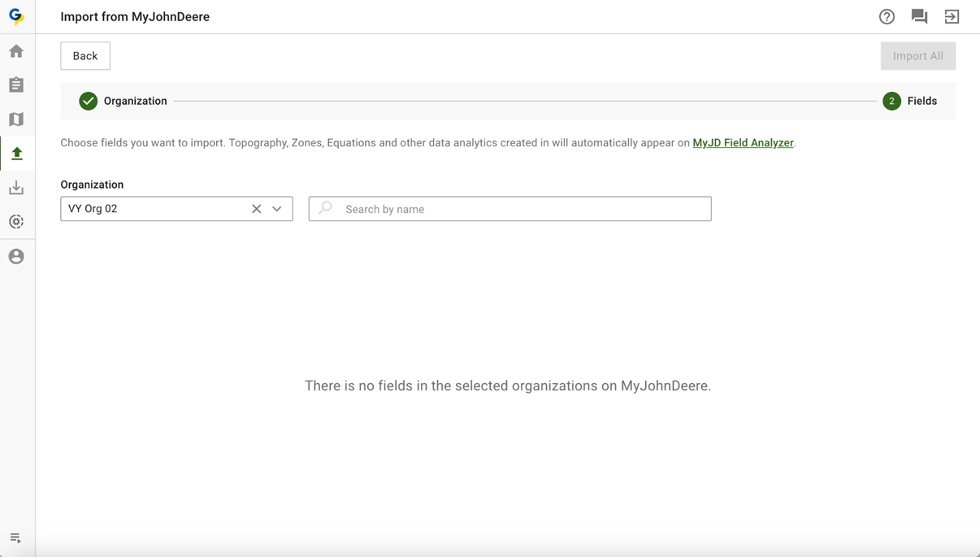Click the GeoPard logo icon
Image resolution: width=980 pixels, height=557 pixels.
tap(16, 16)
